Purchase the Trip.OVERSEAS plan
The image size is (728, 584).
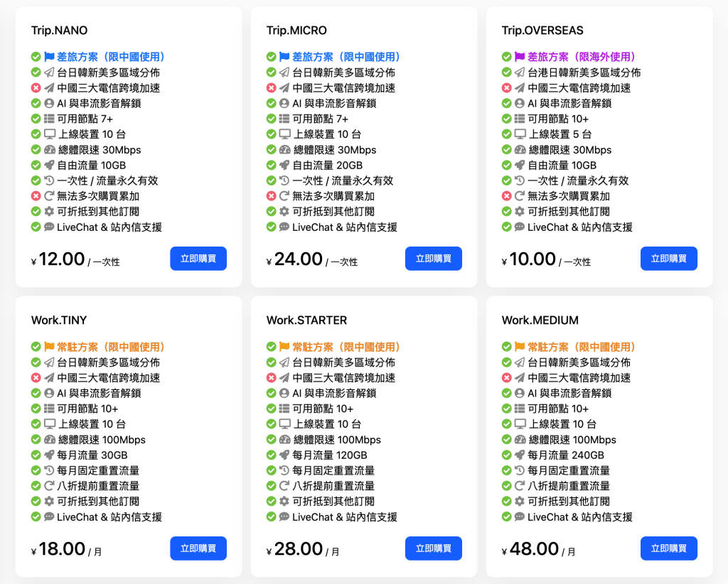click(x=668, y=259)
